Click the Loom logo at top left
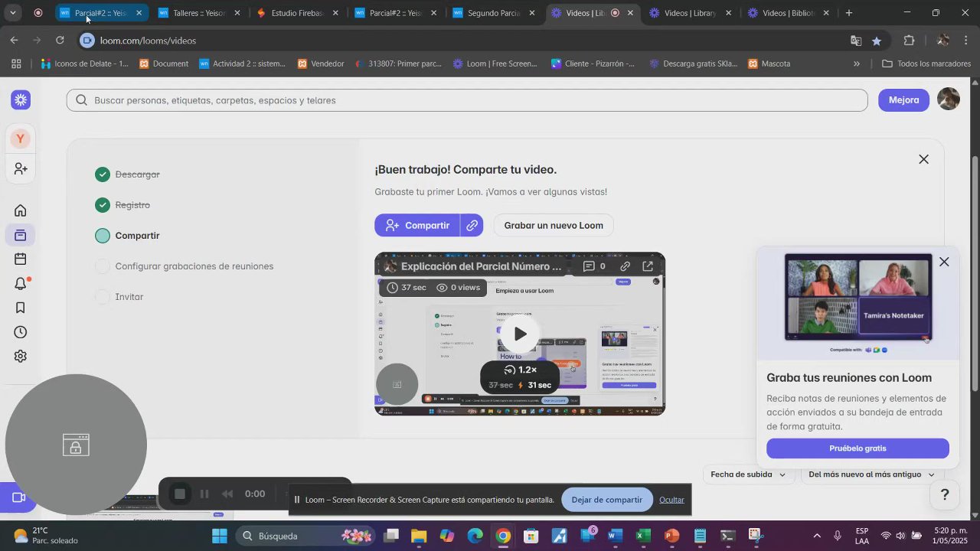Screen dimensions: 980x551 (x=21, y=99)
